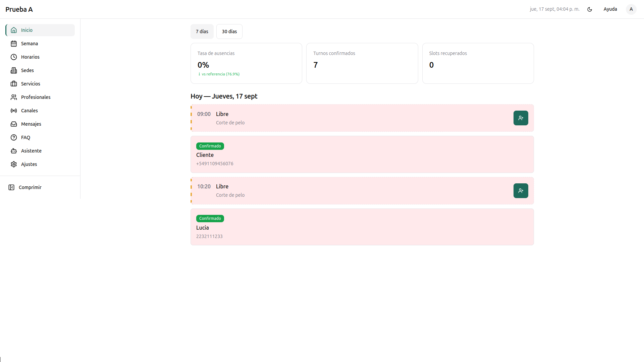Click the Prueba A title
Image resolution: width=644 pixels, height=362 pixels.
(x=19, y=9)
